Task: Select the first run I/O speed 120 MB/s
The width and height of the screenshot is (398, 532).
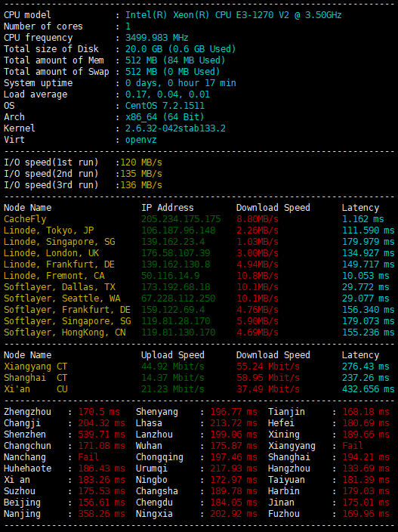Action: pyautogui.click(x=141, y=162)
